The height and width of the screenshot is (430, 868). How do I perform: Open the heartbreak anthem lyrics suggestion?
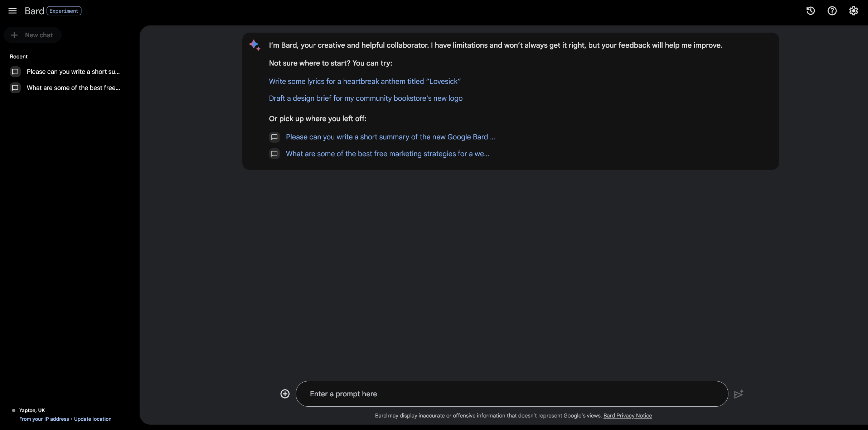(x=364, y=81)
